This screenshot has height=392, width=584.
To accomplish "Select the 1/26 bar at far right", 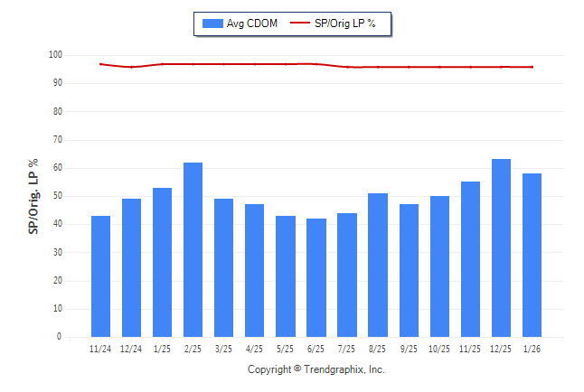I will click(532, 255).
